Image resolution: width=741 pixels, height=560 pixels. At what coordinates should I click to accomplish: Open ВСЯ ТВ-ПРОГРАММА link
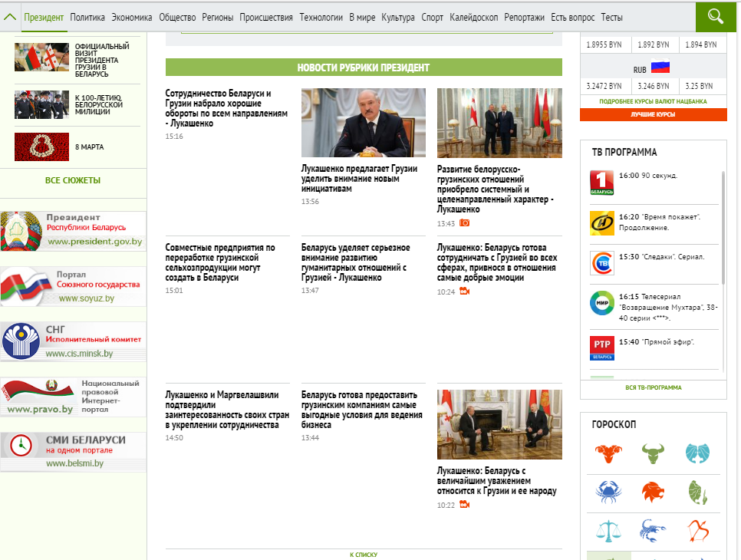[x=653, y=387]
